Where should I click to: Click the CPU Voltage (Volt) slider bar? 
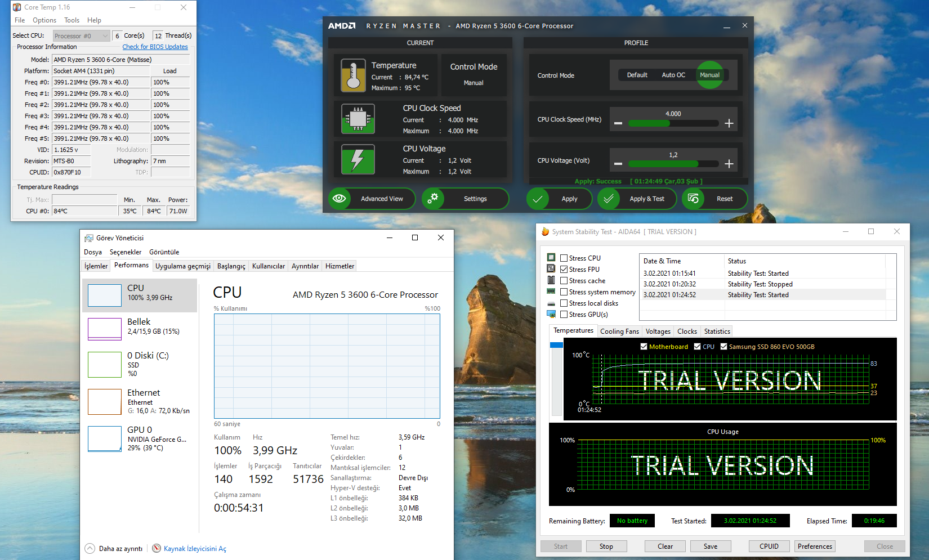tap(673, 164)
